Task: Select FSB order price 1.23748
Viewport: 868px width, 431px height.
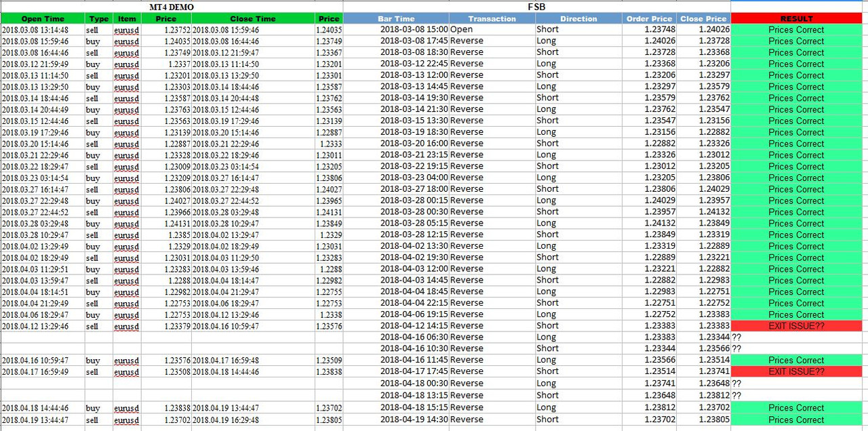Action: (x=660, y=30)
